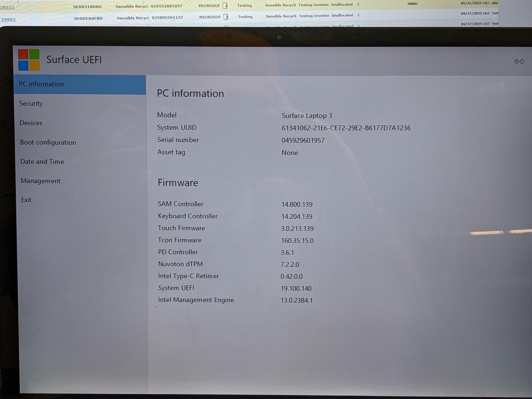This screenshot has width=532, height=399.
Task: Click Tcon Firmware version 160.35.15.0
Action: tap(297, 240)
